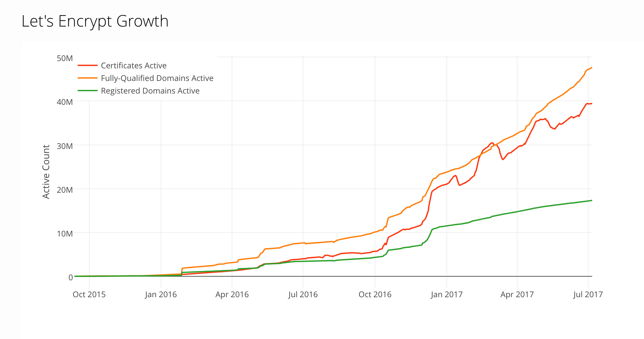Click the 'Oct 2015' x-axis label
The image size is (644, 339).
[x=89, y=294]
